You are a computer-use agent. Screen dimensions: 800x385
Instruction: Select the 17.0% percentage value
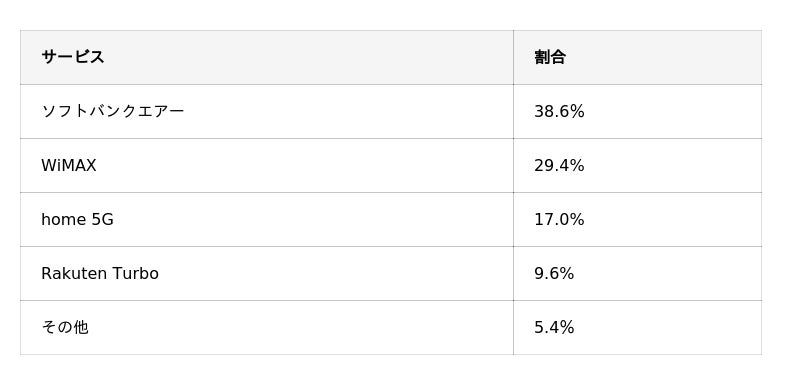coord(559,219)
